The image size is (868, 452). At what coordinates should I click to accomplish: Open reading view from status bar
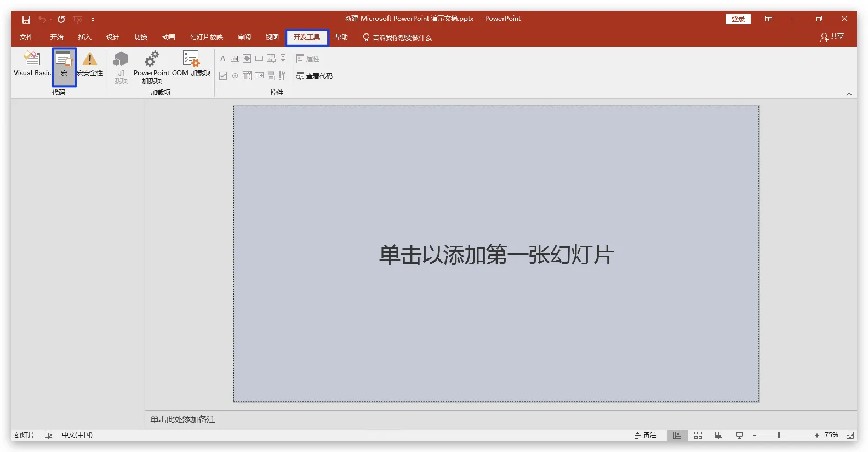click(718, 435)
